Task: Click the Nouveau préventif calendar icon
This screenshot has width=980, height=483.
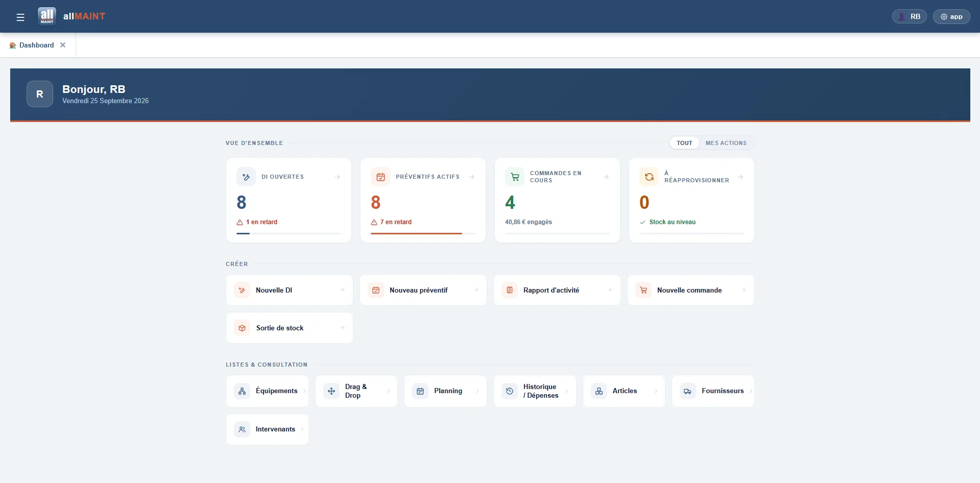Action: [376, 290]
